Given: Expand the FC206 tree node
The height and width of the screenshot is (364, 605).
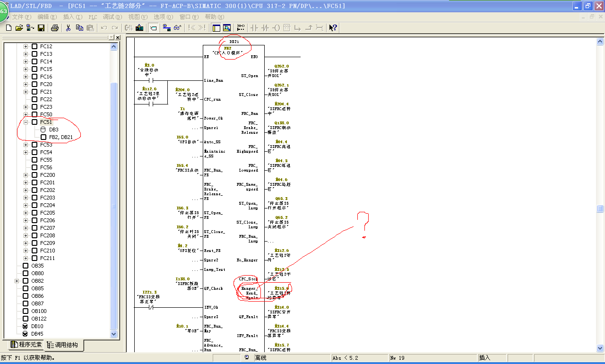Looking at the screenshot, I should point(26,220).
